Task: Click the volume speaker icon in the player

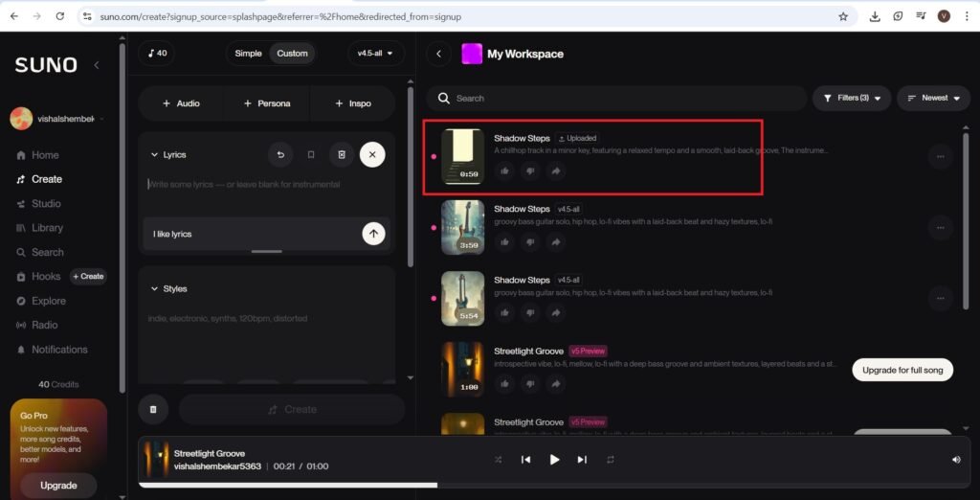Action: click(956, 460)
